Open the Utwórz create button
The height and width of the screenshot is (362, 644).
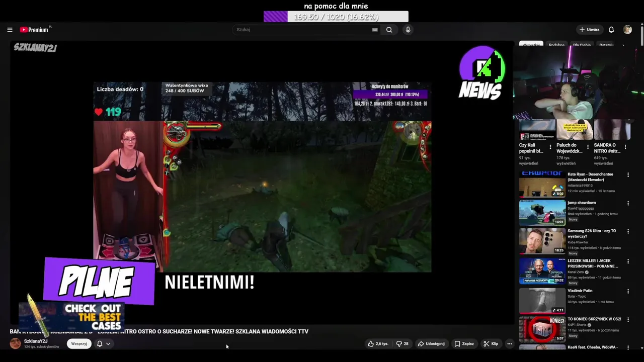click(589, 30)
